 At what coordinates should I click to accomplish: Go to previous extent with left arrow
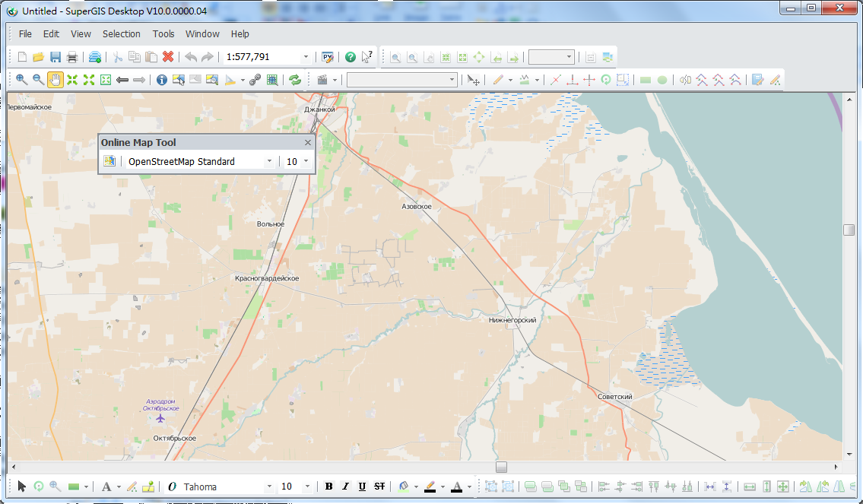122,80
